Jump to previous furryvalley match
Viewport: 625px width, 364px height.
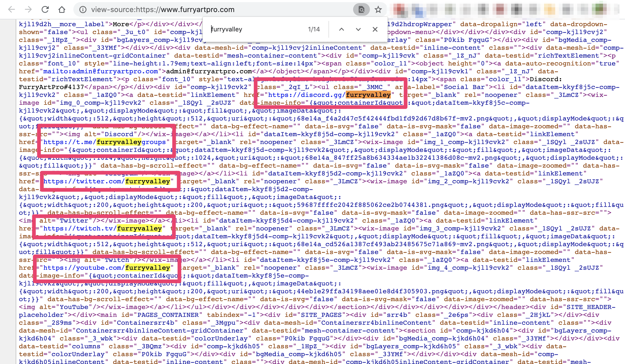pos(341,29)
